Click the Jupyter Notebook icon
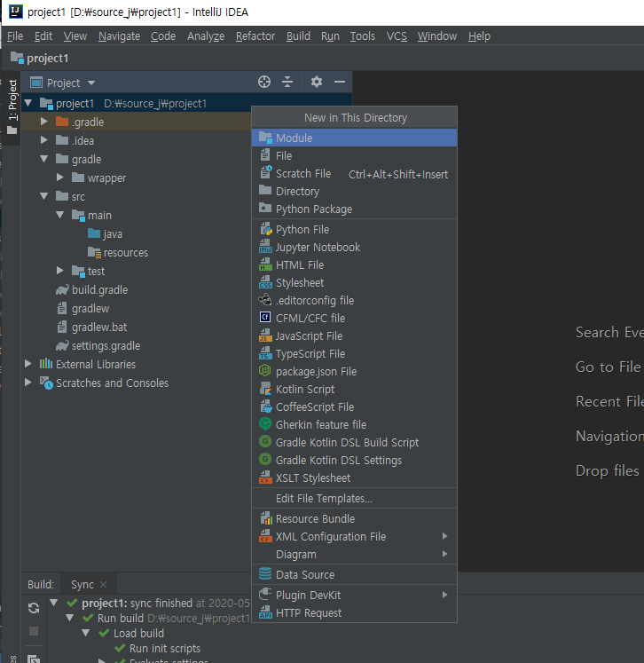 point(265,248)
